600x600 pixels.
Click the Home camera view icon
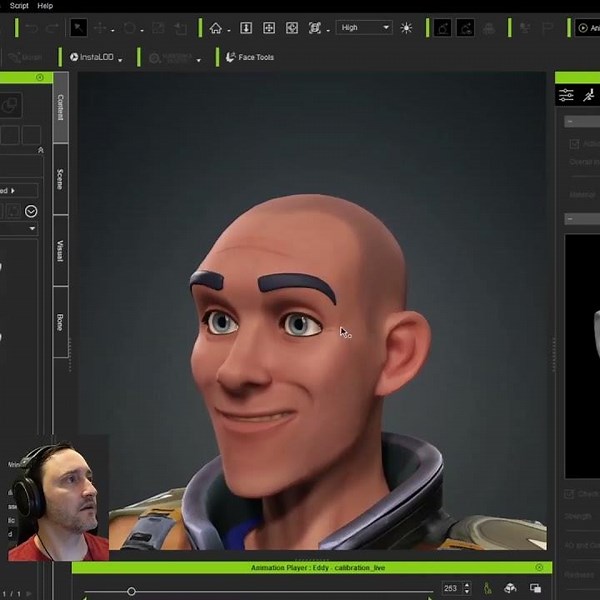(215, 28)
